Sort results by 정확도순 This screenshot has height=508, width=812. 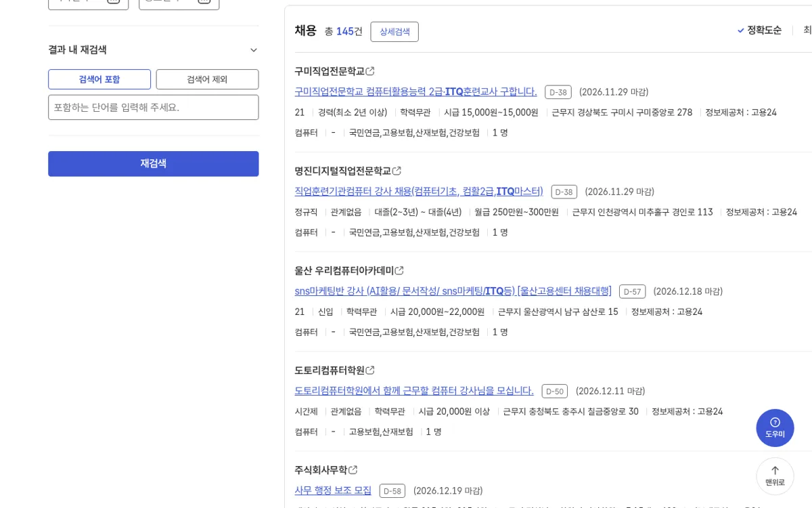[x=759, y=30]
